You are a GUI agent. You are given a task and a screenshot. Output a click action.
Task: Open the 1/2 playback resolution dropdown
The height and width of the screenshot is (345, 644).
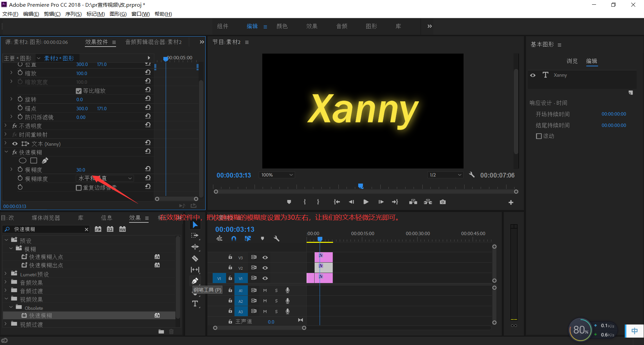(x=445, y=175)
